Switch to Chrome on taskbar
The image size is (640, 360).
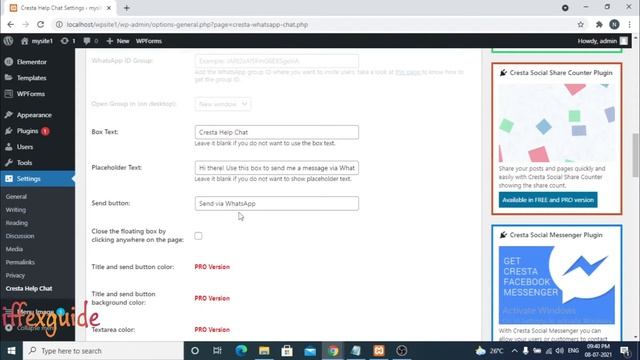(x=333, y=351)
